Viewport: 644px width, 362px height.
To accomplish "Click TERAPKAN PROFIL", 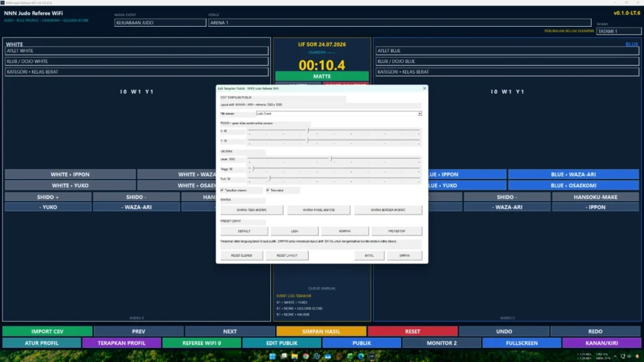I will click(121, 343).
